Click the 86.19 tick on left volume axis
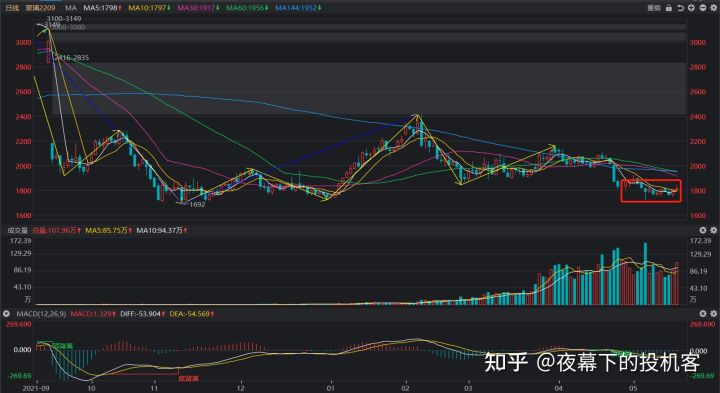This screenshot has width=720, height=393. click(22, 270)
